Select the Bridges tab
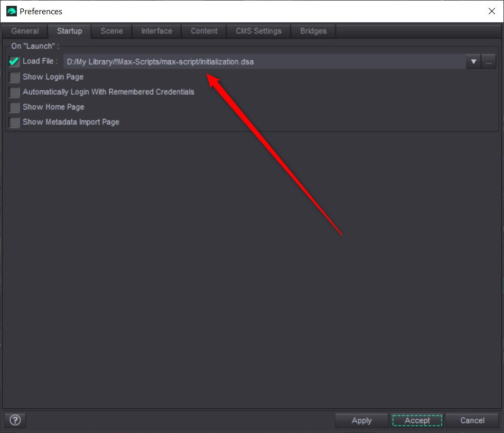The height and width of the screenshot is (433, 504). click(313, 31)
